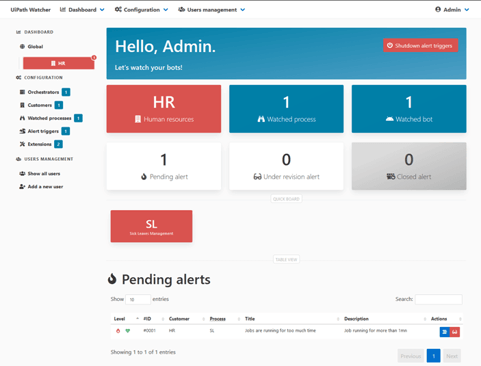Viewport: 481px width, 366px height.
Task: Go to Watched processes in sidebar
Action: pyautogui.click(x=49, y=118)
